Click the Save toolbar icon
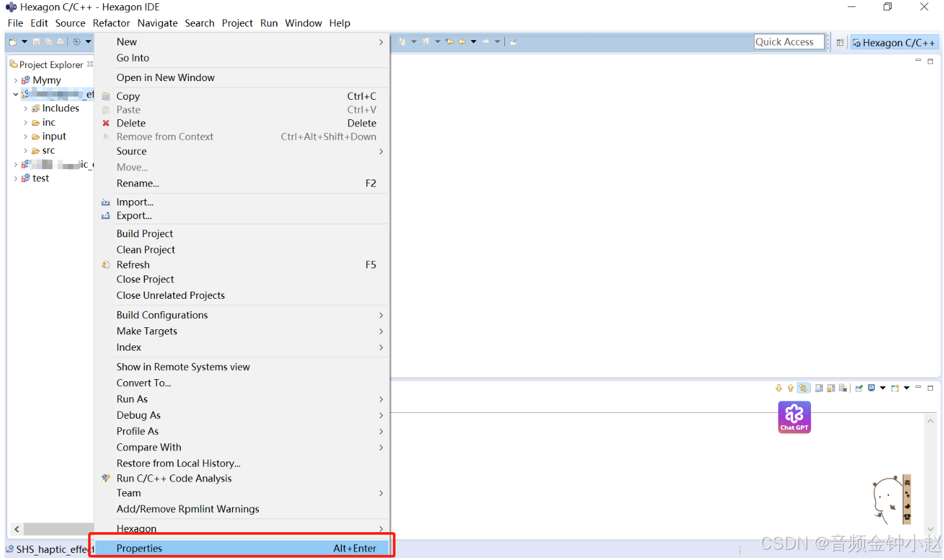Viewport: 944px width, 560px height. coord(36,42)
